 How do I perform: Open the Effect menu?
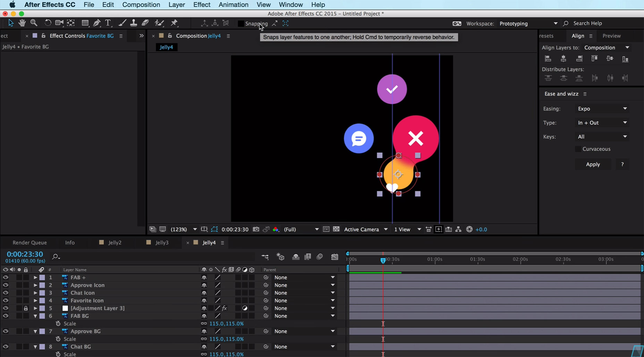point(202,5)
